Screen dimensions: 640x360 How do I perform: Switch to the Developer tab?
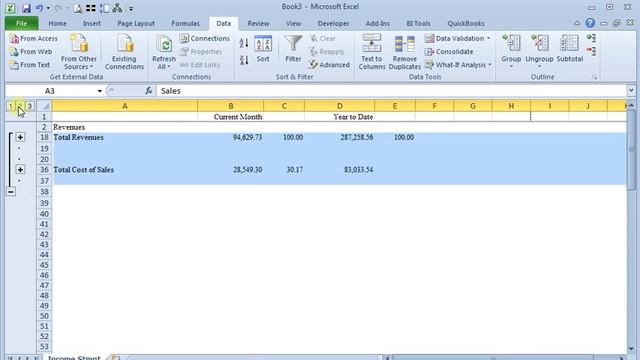click(333, 23)
